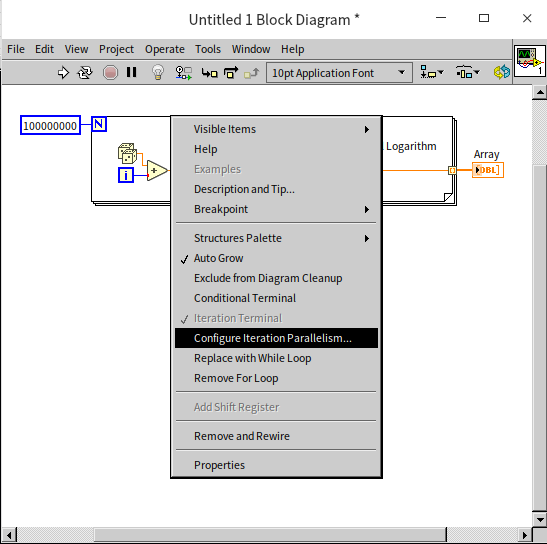Toggle the Highlight Execution lightbulb
Viewport: 547px width, 544px height.
click(x=158, y=73)
